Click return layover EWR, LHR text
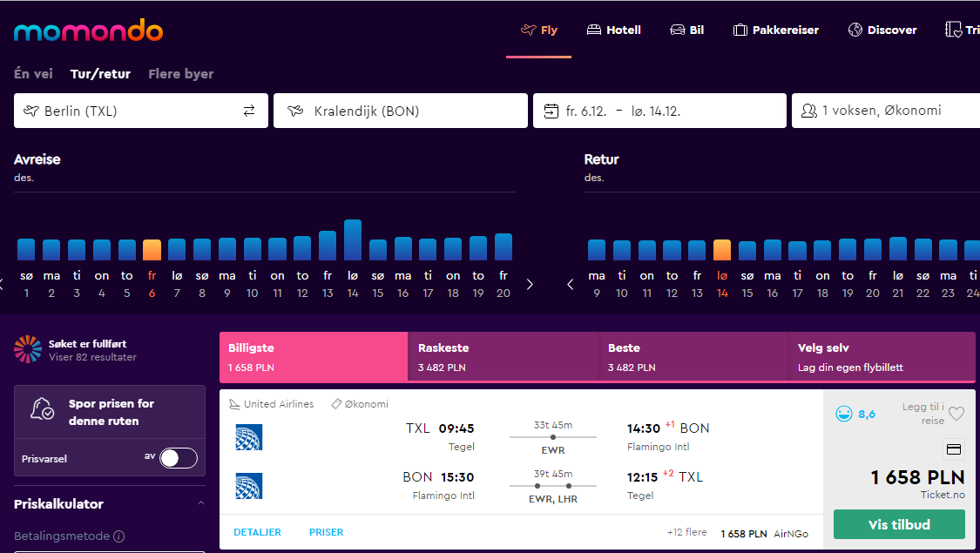 [x=553, y=499]
